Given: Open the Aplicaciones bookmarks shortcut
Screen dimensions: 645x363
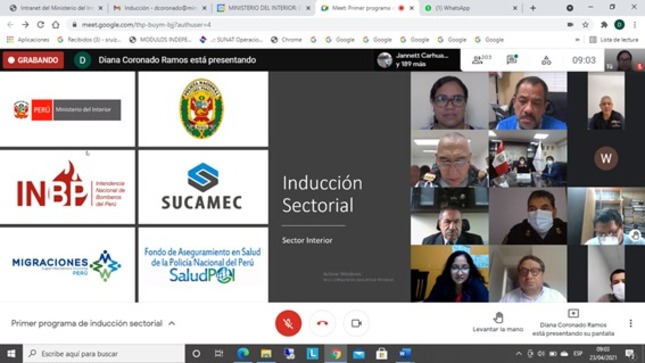Looking at the screenshot, I should (28, 40).
